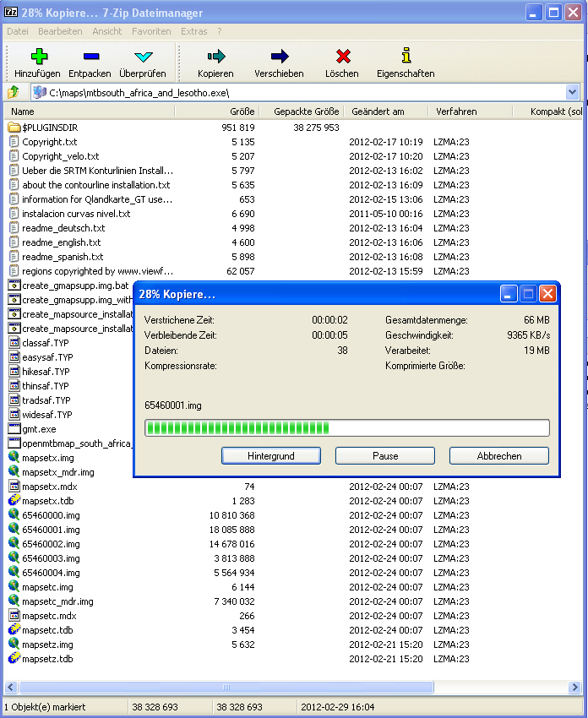
Task: Select about the contourline installation.txt
Action: [x=96, y=185]
